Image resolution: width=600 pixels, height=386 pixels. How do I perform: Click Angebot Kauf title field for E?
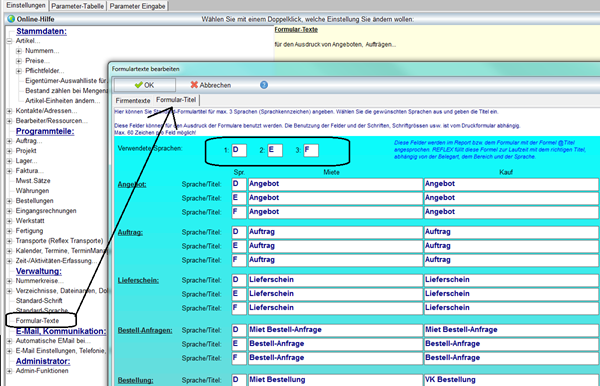(511, 198)
